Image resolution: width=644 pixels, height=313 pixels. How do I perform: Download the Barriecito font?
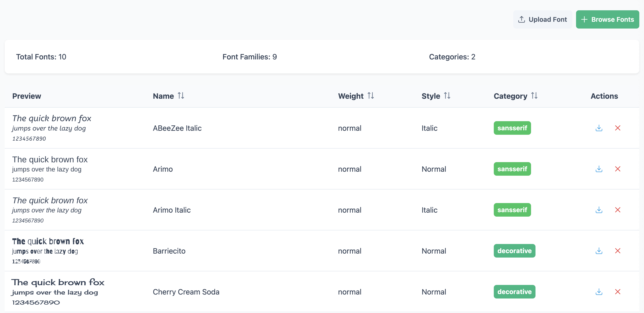(599, 251)
